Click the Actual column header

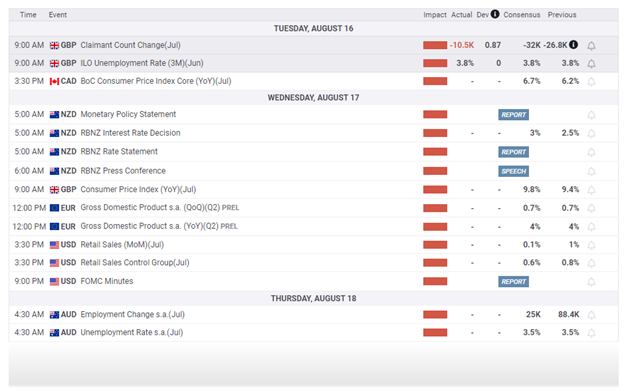462,15
